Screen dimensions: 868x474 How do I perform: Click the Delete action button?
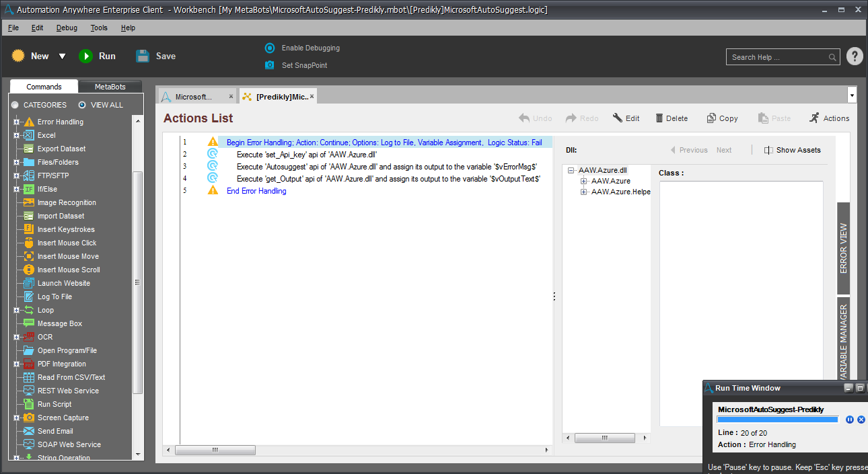point(672,118)
